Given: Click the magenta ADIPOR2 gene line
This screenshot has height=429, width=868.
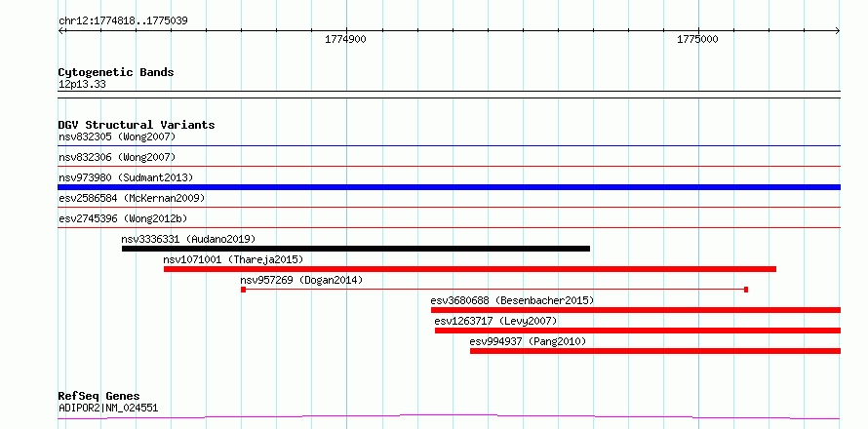Looking at the screenshot, I should (x=449, y=416).
